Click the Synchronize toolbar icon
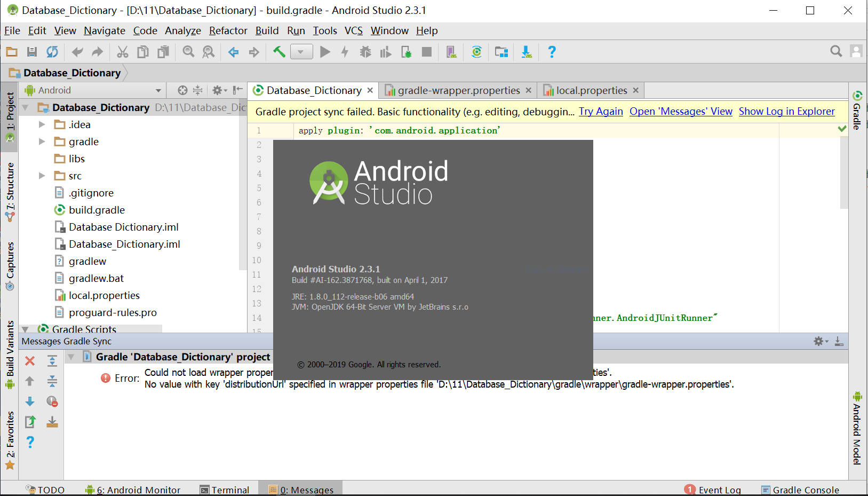Image resolution: width=868 pixels, height=496 pixels. (x=52, y=52)
